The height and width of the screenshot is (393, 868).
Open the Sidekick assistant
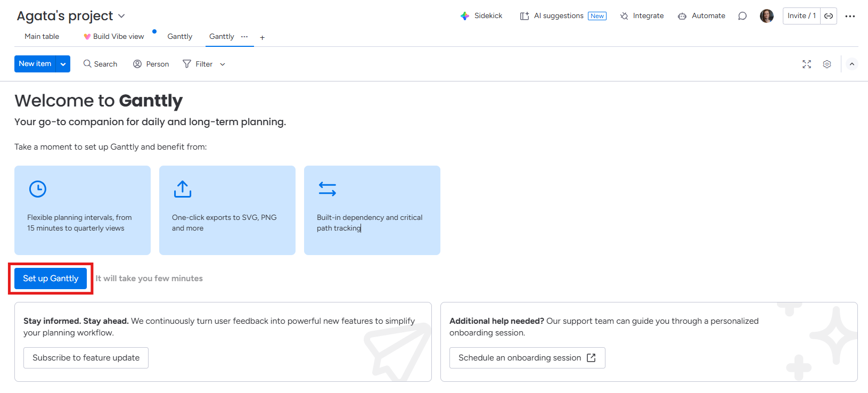coord(481,16)
